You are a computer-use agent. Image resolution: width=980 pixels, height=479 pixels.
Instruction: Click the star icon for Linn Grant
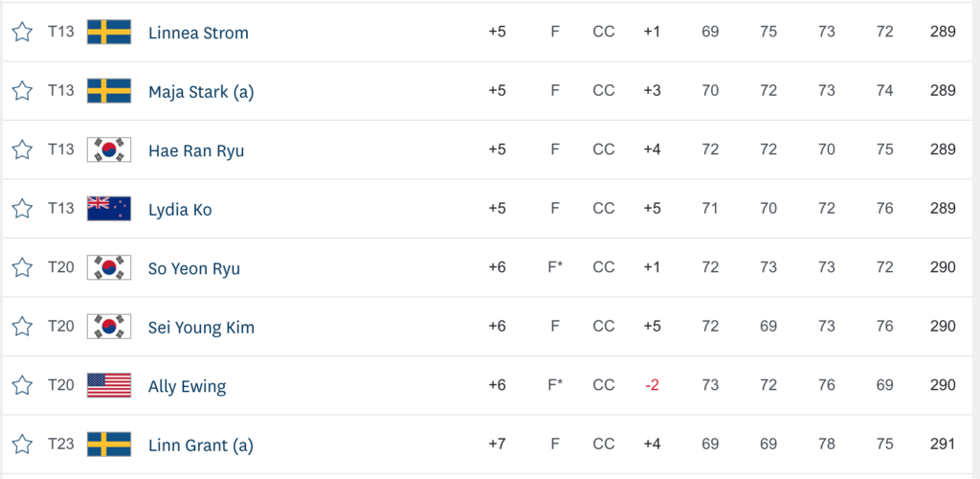point(22,444)
